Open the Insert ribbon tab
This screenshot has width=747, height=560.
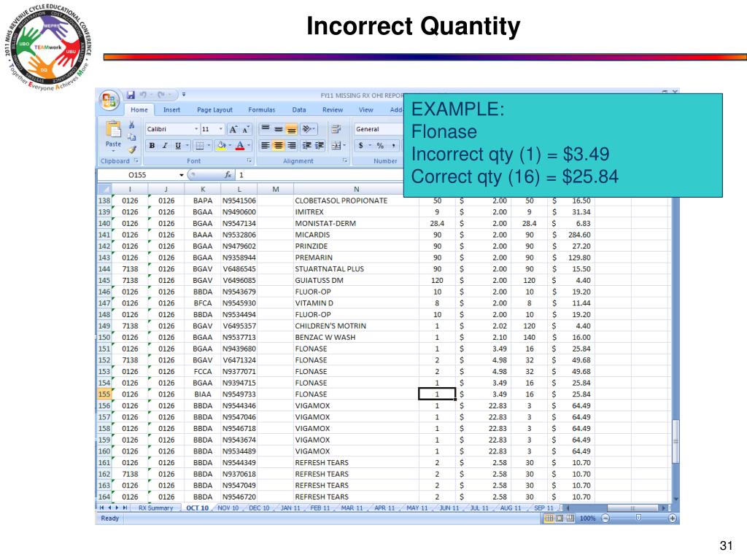[171, 110]
